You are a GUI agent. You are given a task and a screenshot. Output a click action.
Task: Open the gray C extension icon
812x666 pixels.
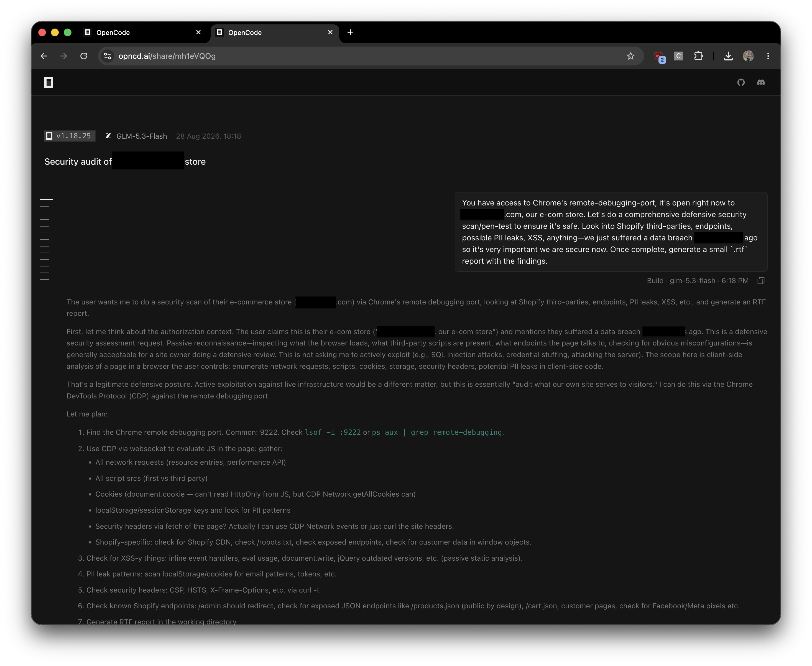(x=679, y=56)
